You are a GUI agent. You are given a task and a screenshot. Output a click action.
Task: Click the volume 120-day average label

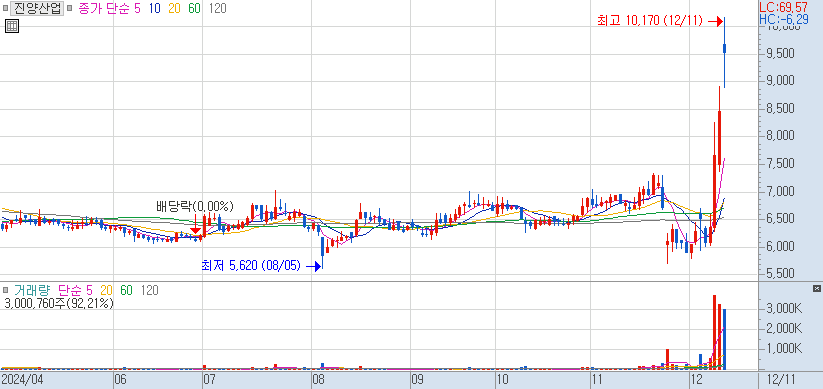coord(150,290)
